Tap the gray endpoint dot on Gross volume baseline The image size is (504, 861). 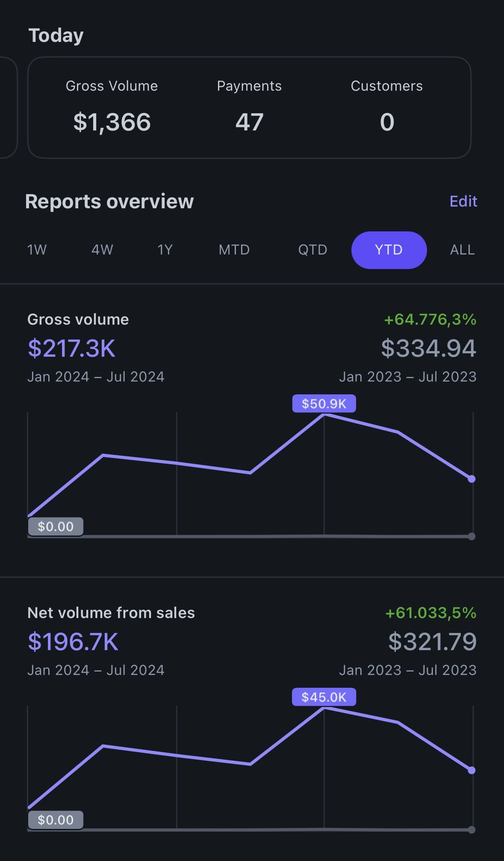pos(472,536)
